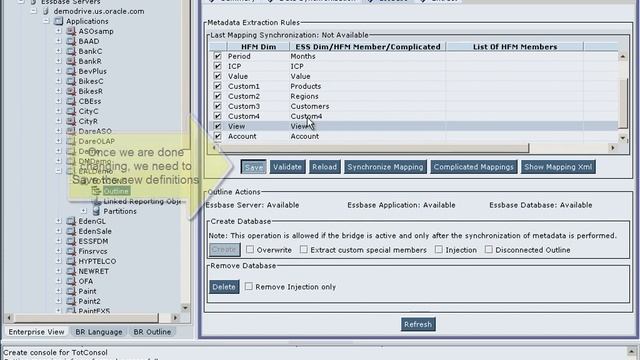This screenshot has height=360, width=640.
Task: Click the EdenGL application icon
Action: [x=71, y=221]
